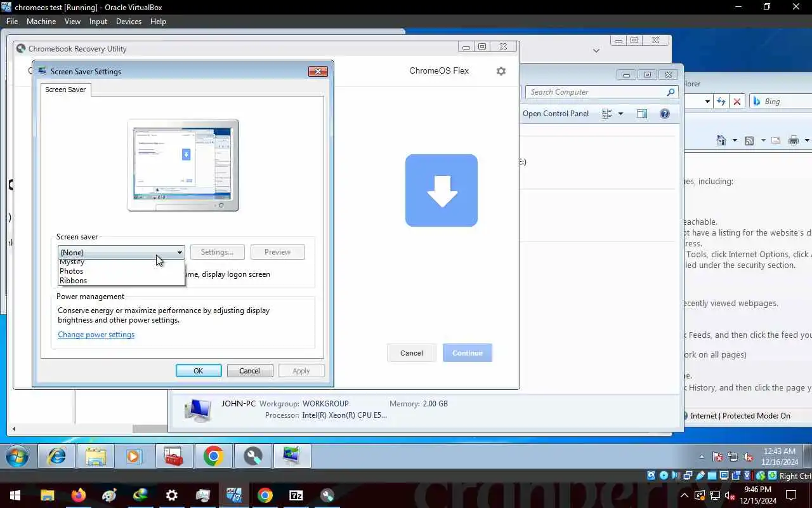Image resolution: width=812 pixels, height=508 pixels.
Task: Open Chrome in the Windows 7 taskbar
Action: pyautogui.click(x=214, y=457)
